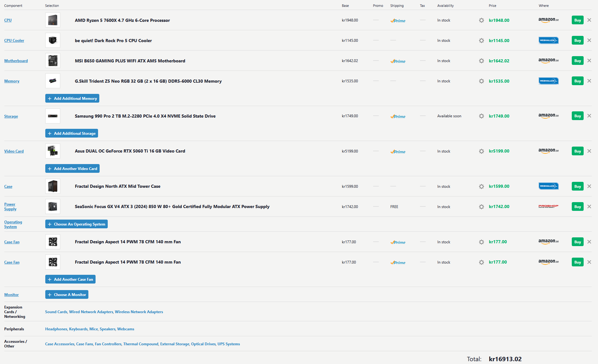Click the Proshop logo for the power supply
Viewport: 598px width, 364px height.
[x=549, y=206]
